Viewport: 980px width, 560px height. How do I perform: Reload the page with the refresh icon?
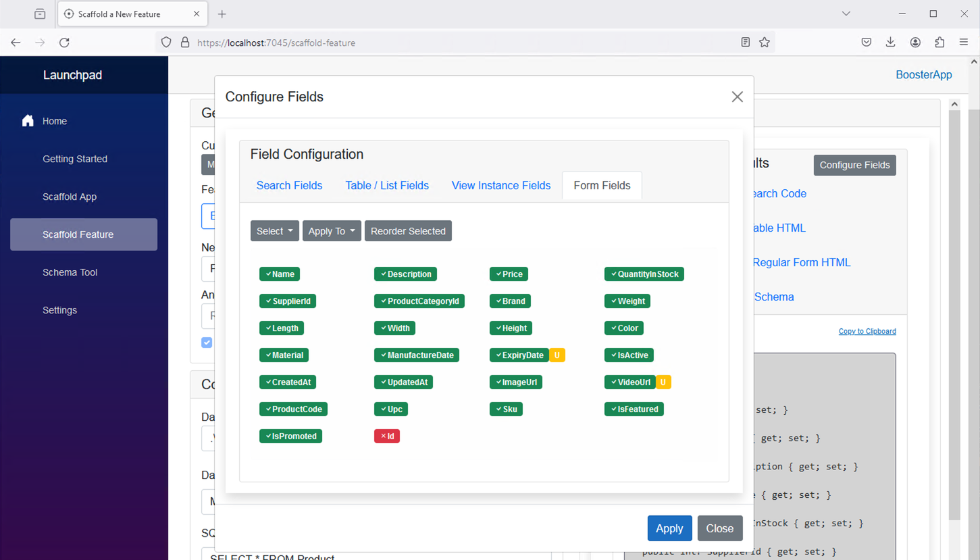pyautogui.click(x=64, y=43)
